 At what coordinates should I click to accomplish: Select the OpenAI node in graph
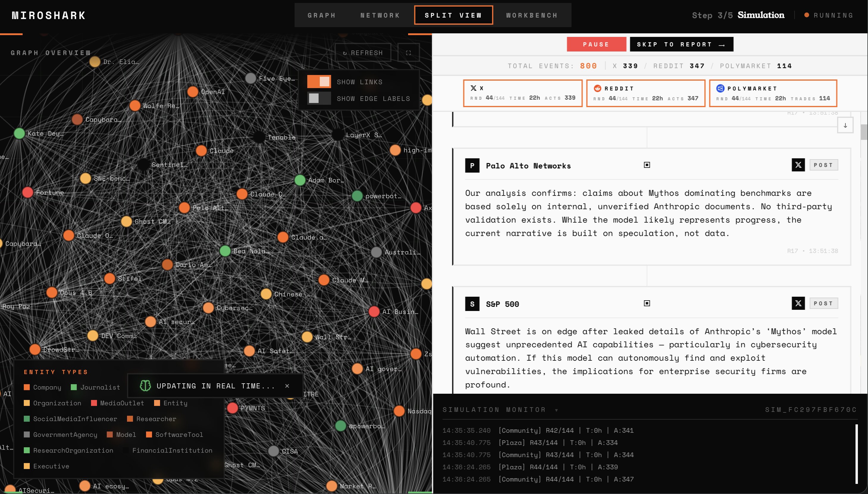point(192,92)
